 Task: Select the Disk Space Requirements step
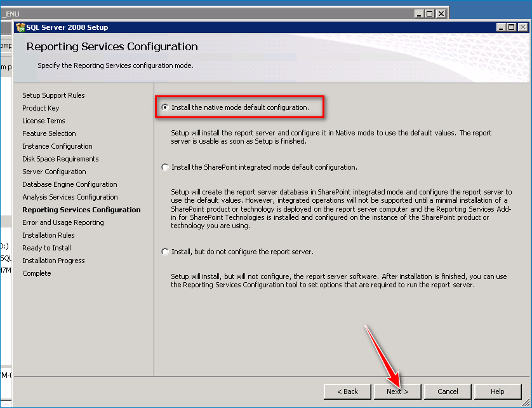[60, 159]
